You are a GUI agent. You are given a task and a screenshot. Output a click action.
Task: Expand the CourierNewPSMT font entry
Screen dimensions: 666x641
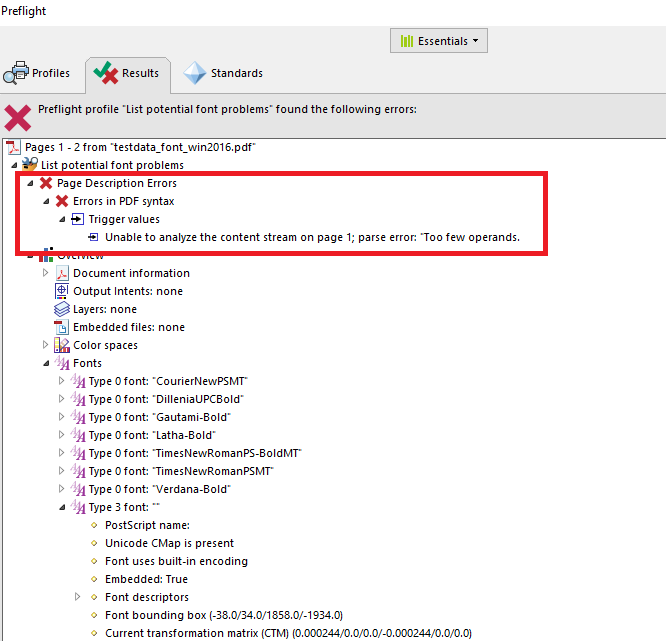click(x=62, y=381)
